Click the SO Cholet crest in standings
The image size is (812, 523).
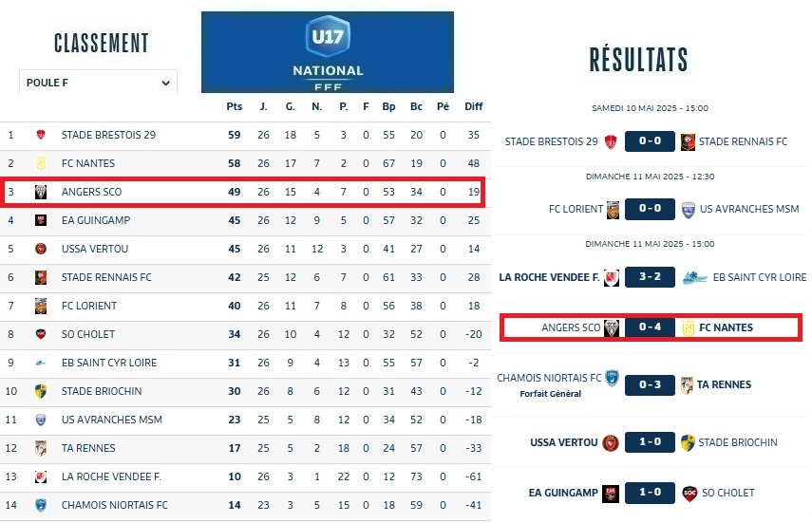(x=41, y=334)
